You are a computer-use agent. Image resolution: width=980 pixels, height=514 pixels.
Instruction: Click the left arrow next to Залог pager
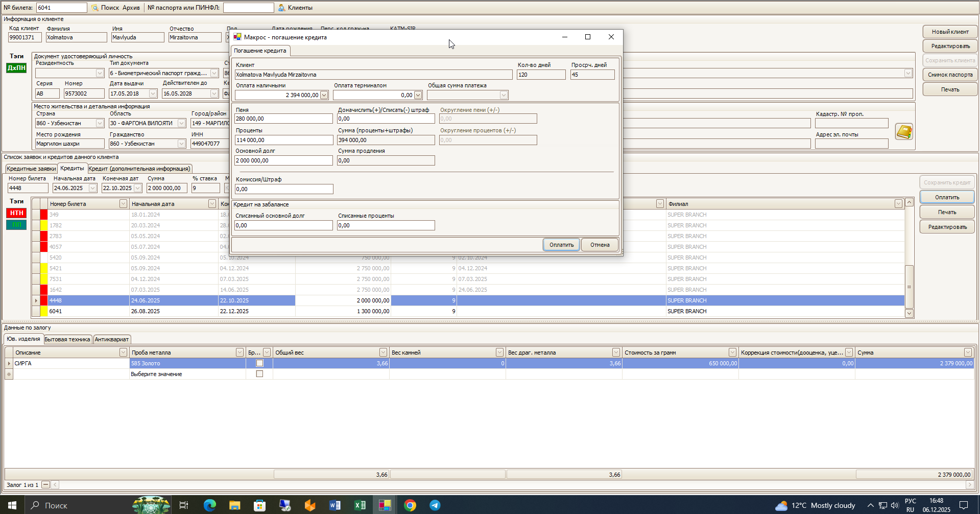click(x=55, y=484)
